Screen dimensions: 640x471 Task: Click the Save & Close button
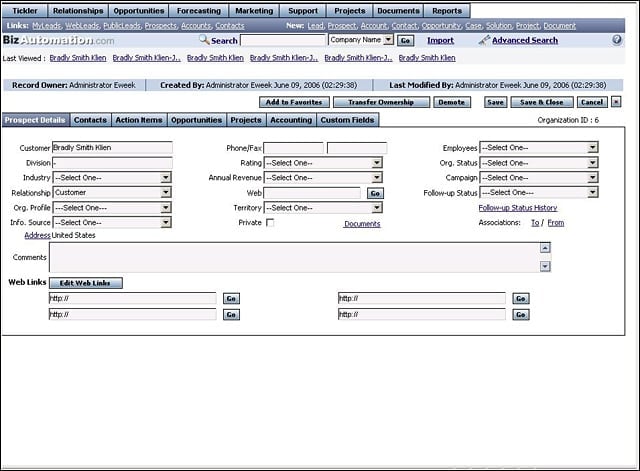click(x=542, y=102)
